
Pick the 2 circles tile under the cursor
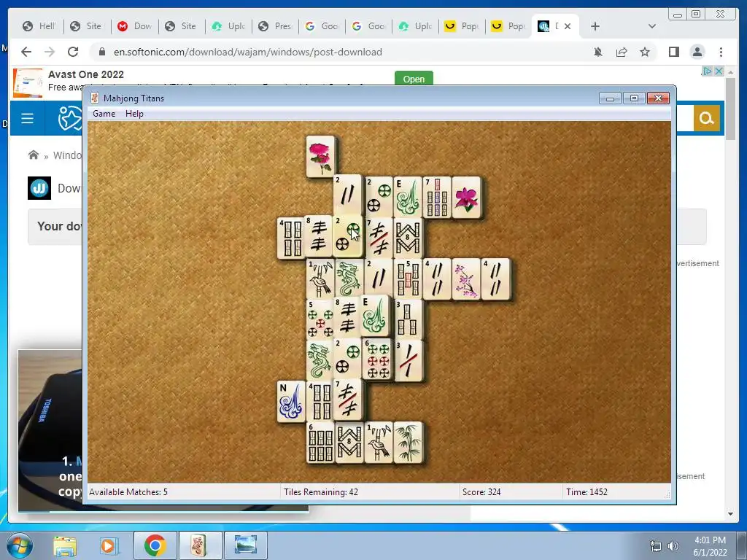point(348,237)
